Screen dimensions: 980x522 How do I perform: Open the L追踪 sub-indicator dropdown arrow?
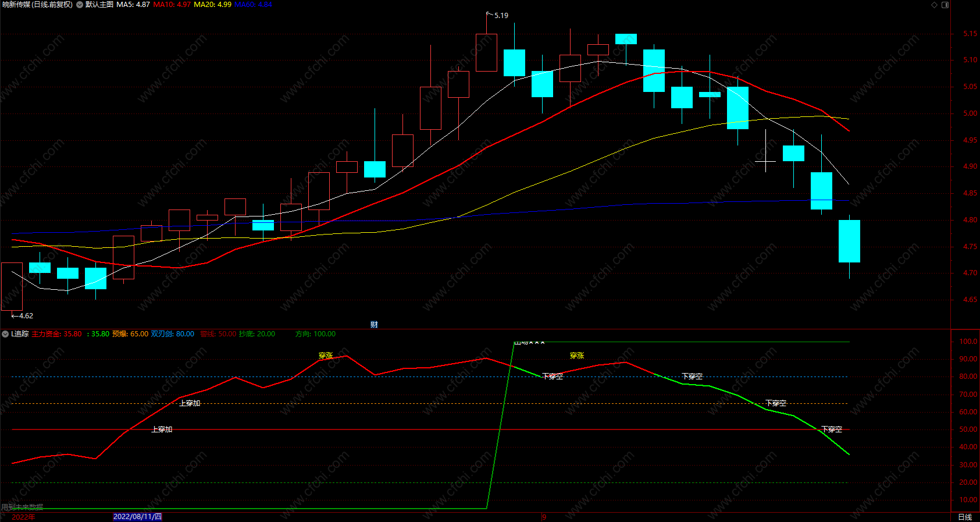click(5, 334)
